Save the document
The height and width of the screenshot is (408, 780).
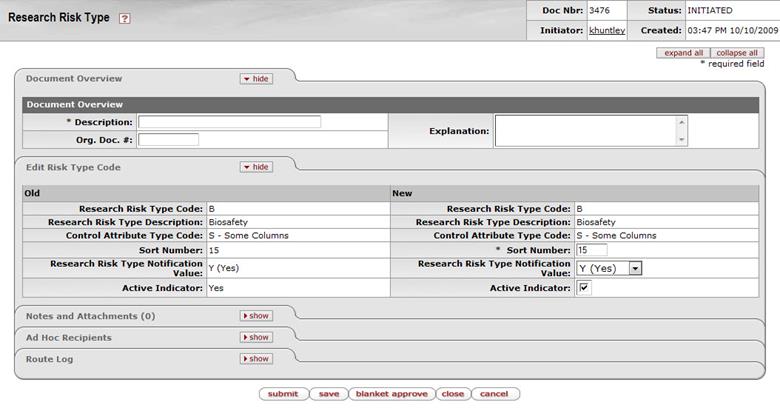click(329, 394)
